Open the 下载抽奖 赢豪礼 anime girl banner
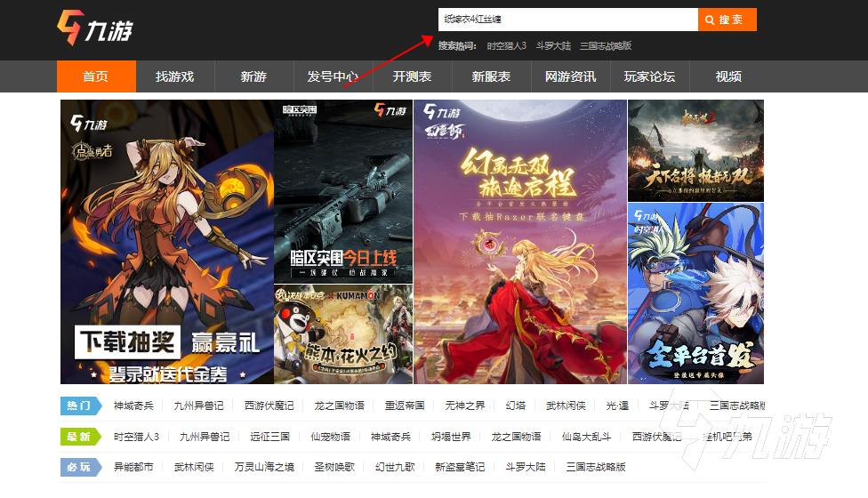 (x=166, y=242)
